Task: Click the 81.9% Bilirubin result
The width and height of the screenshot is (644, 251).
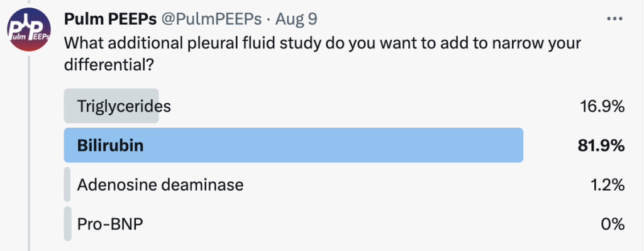Action: 601,145
